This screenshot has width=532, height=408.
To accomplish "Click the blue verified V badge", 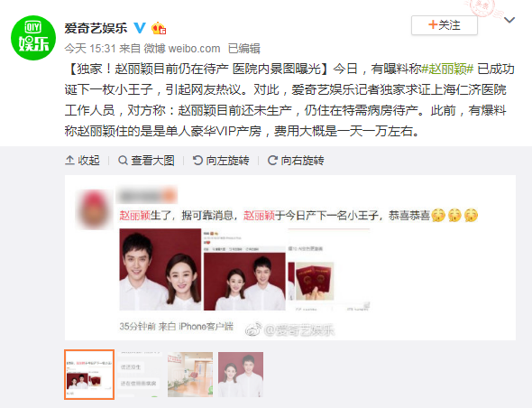I will [140, 28].
